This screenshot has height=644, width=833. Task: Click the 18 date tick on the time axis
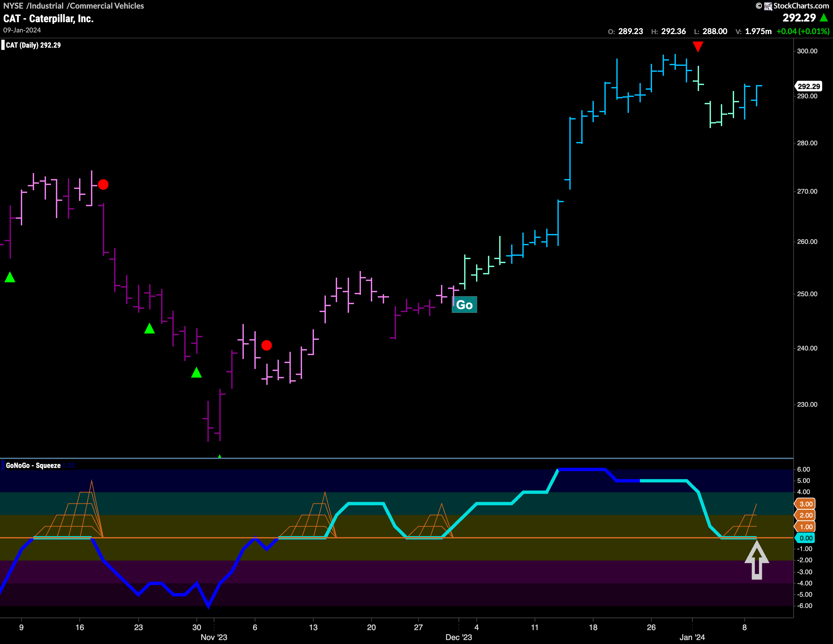[x=593, y=627]
